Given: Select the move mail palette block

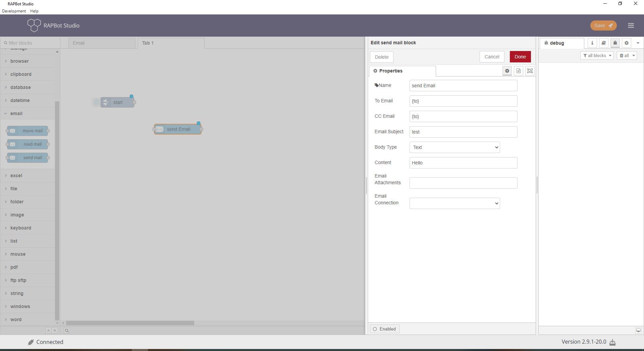Looking at the screenshot, I should [x=28, y=131].
